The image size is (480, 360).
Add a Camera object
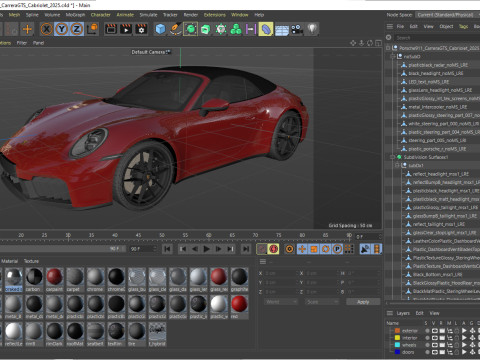point(297,29)
